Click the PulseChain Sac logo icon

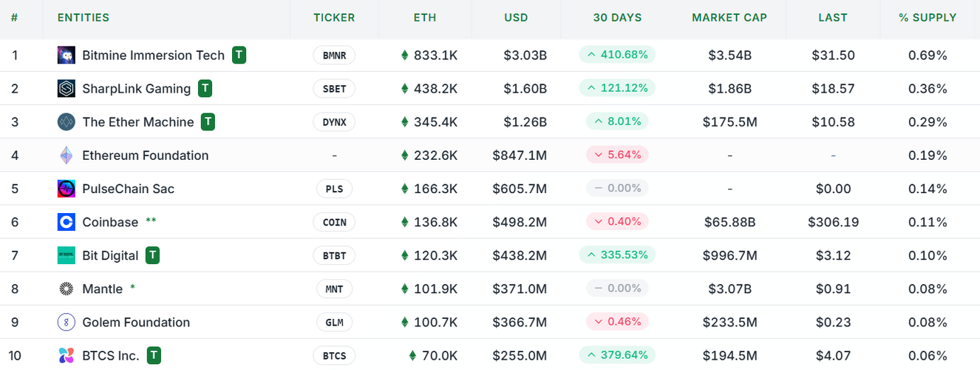(67, 189)
